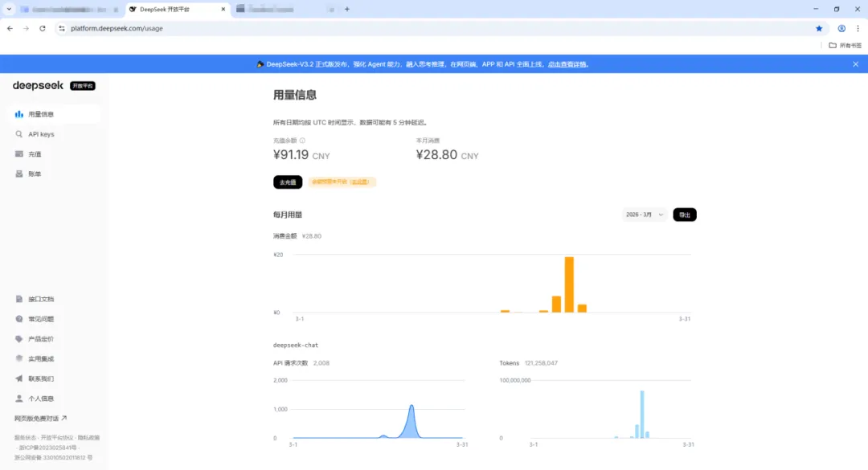
Task: Click the 联系我们 paper-plane icon
Action: click(18, 378)
